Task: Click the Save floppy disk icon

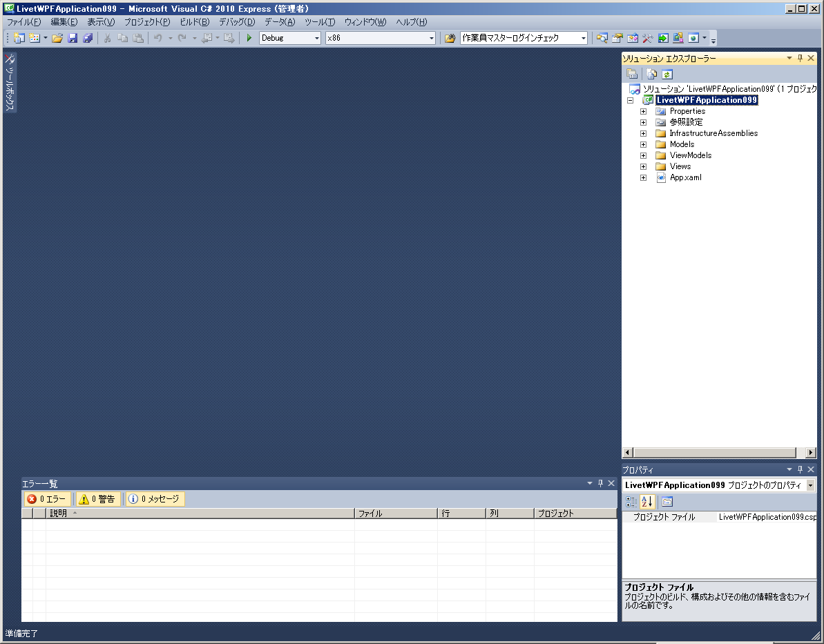Action: [73, 38]
